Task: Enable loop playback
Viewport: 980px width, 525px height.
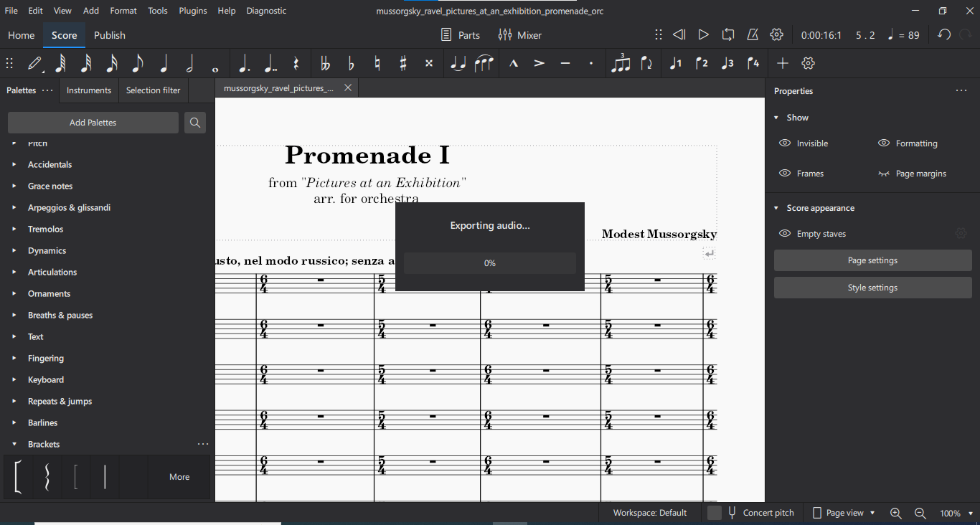Action: pyautogui.click(x=727, y=34)
